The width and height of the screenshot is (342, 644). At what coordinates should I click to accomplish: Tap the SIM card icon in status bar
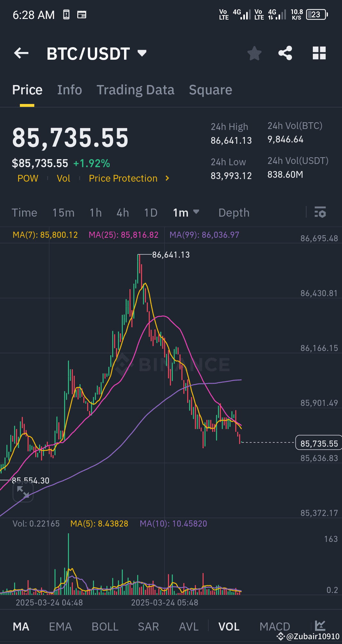66,14
